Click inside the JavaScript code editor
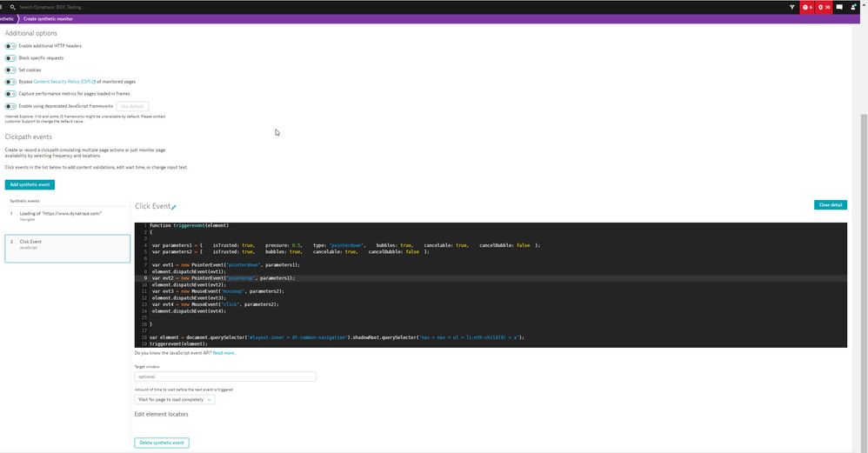The width and height of the screenshot is (868, 453). pos(491,285)
